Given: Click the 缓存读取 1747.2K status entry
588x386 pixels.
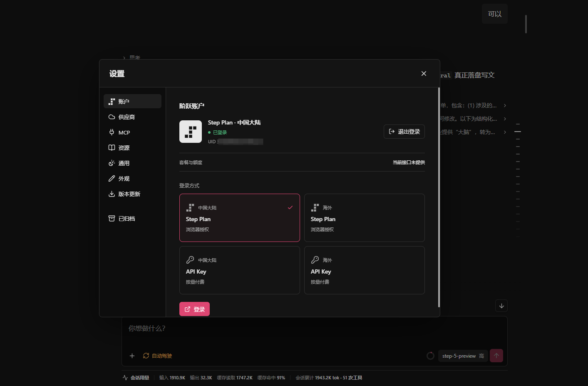Looking at the screenshot, I should tap(235, 378).
